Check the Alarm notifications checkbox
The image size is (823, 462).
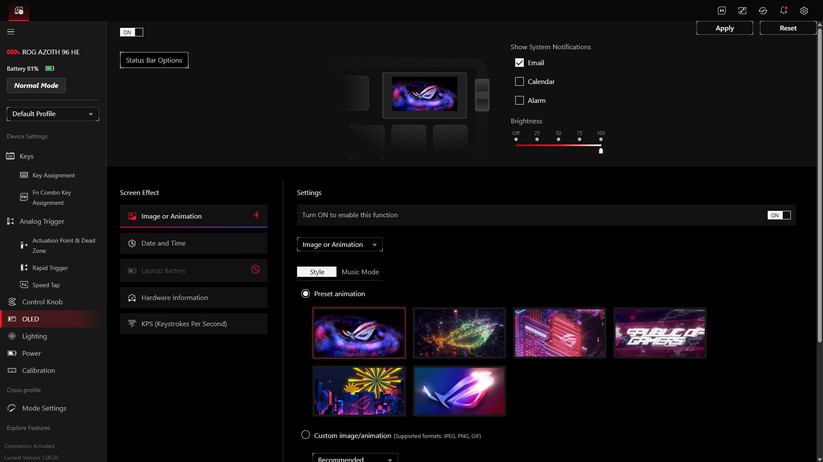pyautogui.click(x=519, y=100)
